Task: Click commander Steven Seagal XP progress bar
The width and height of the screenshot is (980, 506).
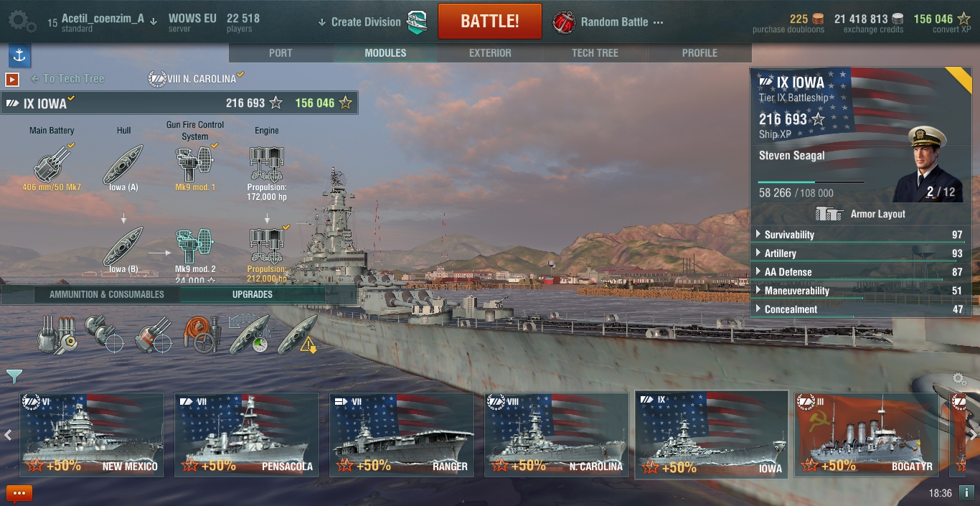Action: (x=811, y=182)
